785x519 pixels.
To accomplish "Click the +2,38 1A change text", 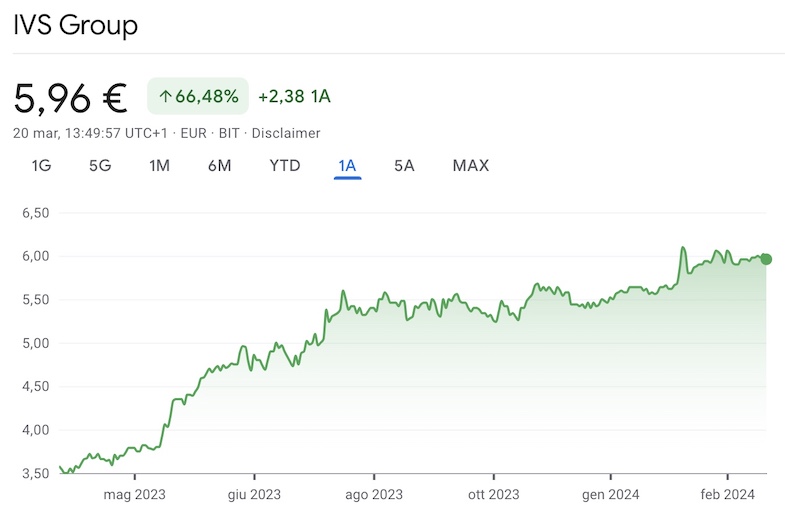I will (x=294, y=96).
